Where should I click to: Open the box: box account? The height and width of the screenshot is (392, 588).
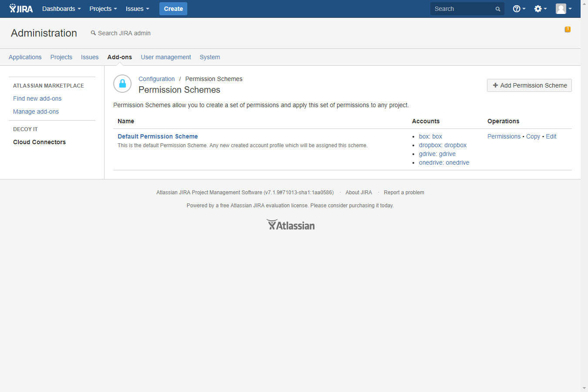431,136
